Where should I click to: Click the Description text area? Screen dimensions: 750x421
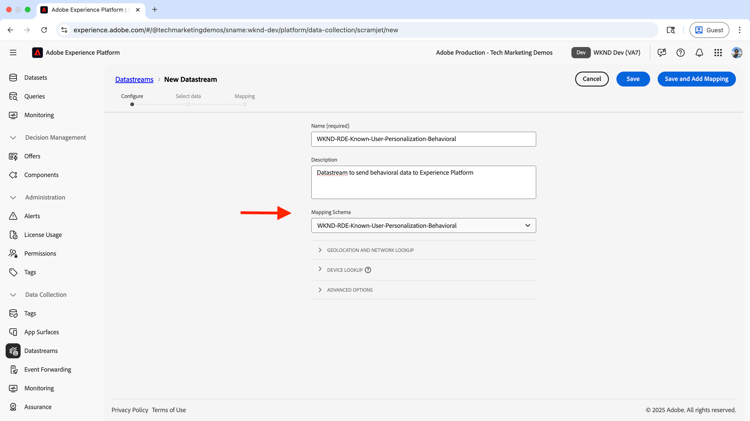(x=423, y=182)
